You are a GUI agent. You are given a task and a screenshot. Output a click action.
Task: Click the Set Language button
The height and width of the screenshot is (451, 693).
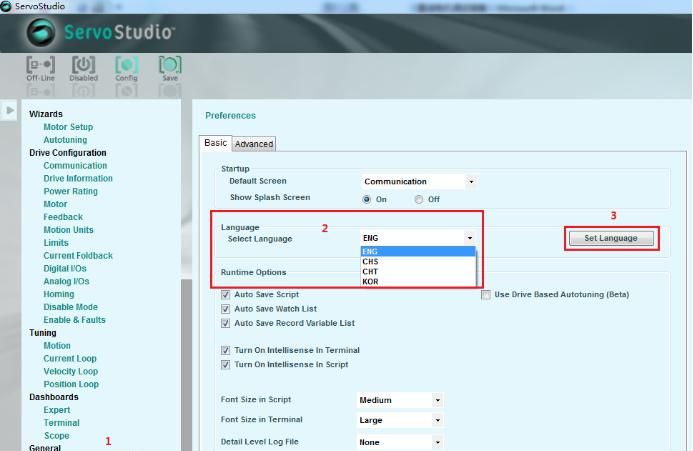(611, 238)
